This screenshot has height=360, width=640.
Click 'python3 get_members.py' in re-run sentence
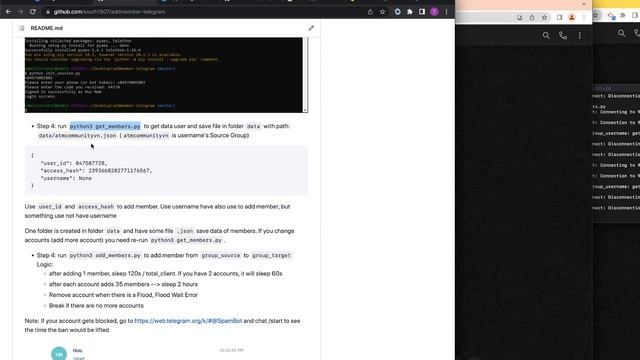pyautogui.click(x=186, y=240)
